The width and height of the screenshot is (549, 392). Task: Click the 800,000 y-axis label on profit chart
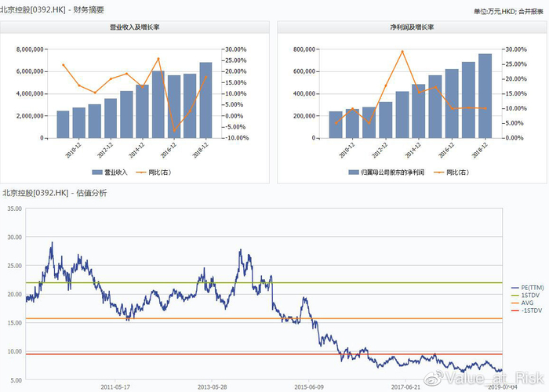304,49
